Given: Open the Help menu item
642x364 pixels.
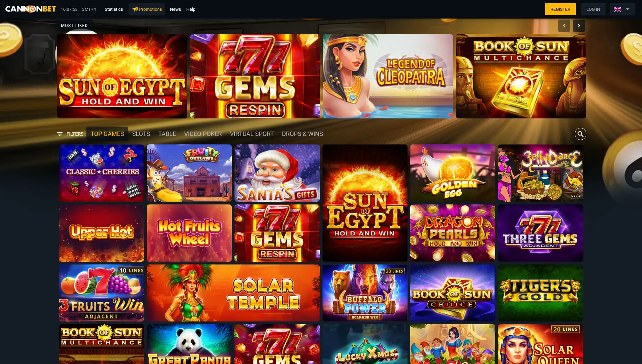Looking at the screenshot, I should [191, 9].
